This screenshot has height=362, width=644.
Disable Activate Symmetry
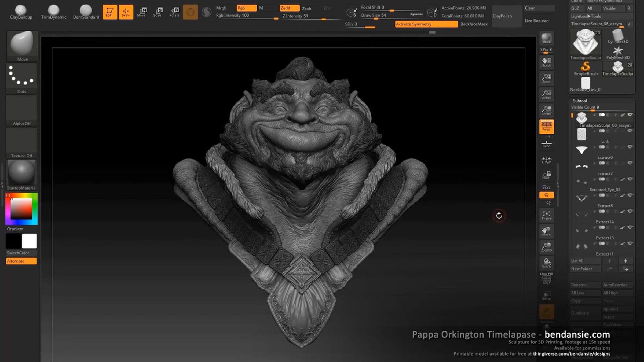click(x=426, y=24)
